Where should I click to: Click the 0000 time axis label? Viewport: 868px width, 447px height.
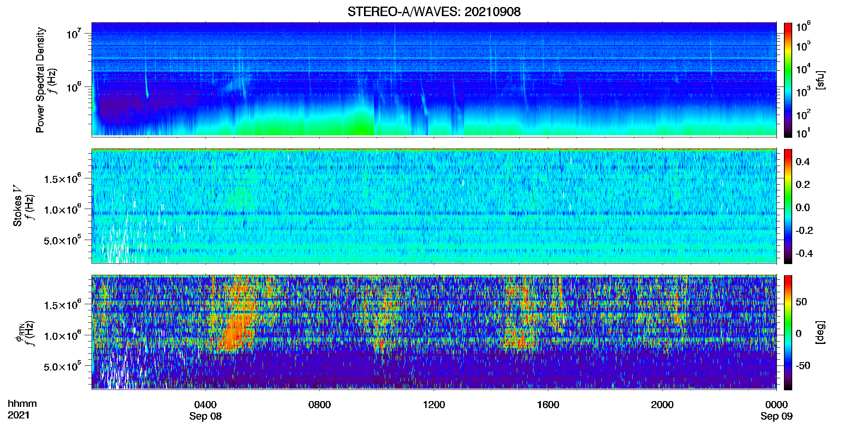(776, 404)
